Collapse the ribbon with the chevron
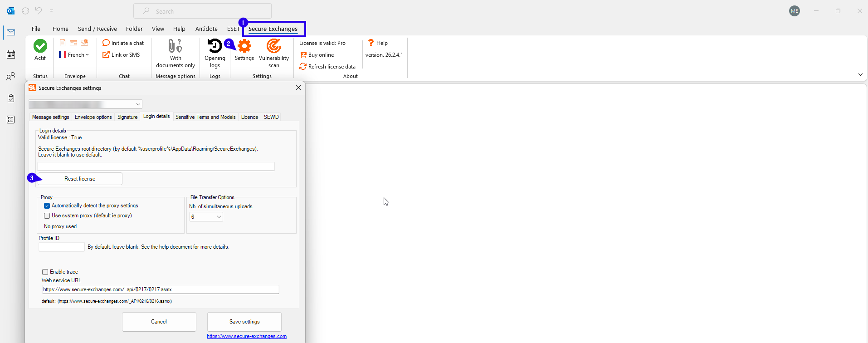The width and height of the screenshot is (868, 343). (x=860, y=74)
